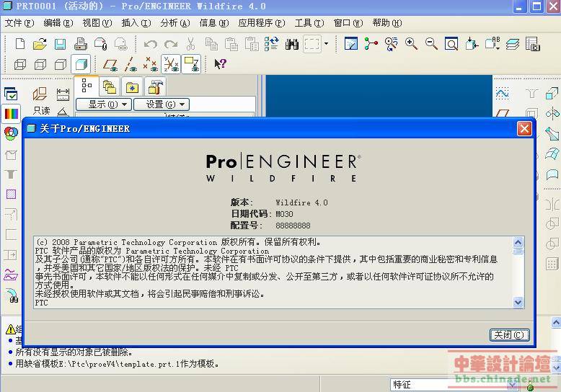Click the Cut scissors icon
The image size is (561, 392).
tap(190, 44)
